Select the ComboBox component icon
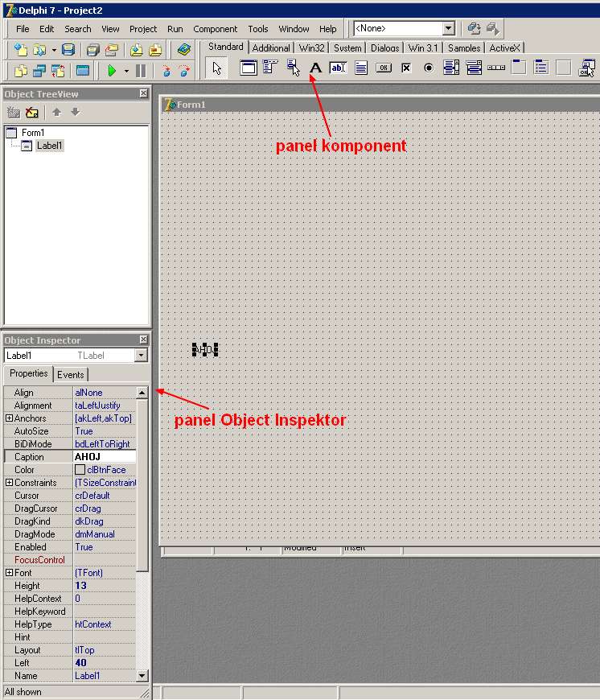Screen dimensions: 600x700 click(x=474, y=68)
